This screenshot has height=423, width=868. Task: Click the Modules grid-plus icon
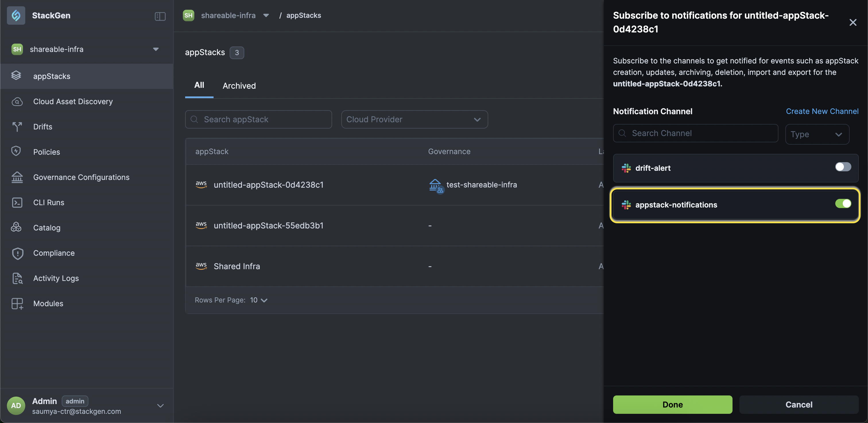click(x=17, y=303)
